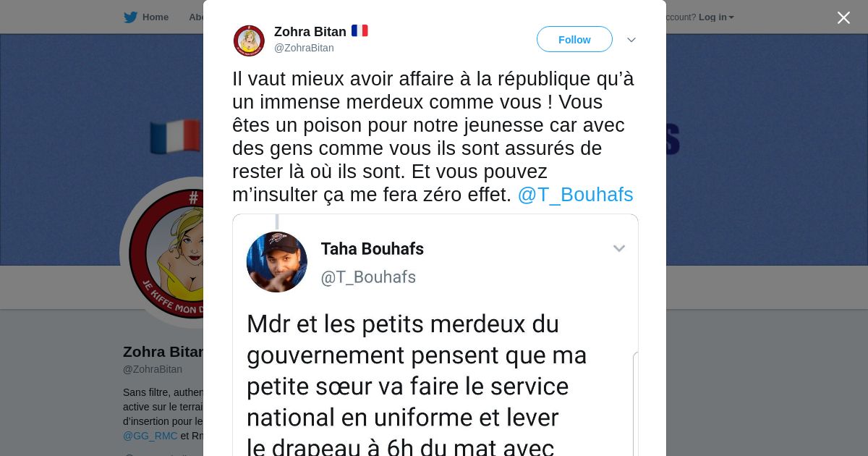Open Zohra Bitan's name link in tweet header

(x=310, y=32)
